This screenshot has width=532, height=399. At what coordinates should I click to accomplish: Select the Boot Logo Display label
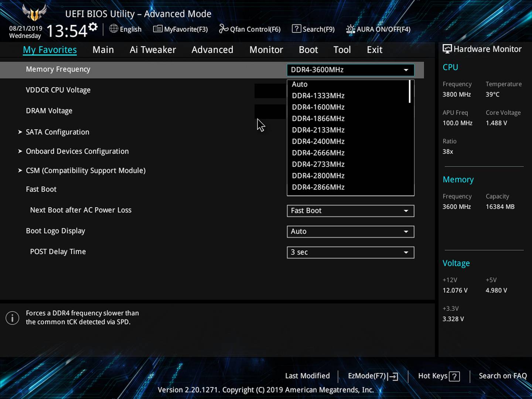[55, 231]
